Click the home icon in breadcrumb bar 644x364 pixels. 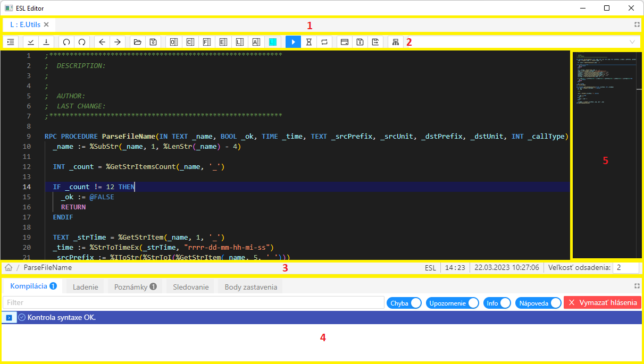[9, 268]
